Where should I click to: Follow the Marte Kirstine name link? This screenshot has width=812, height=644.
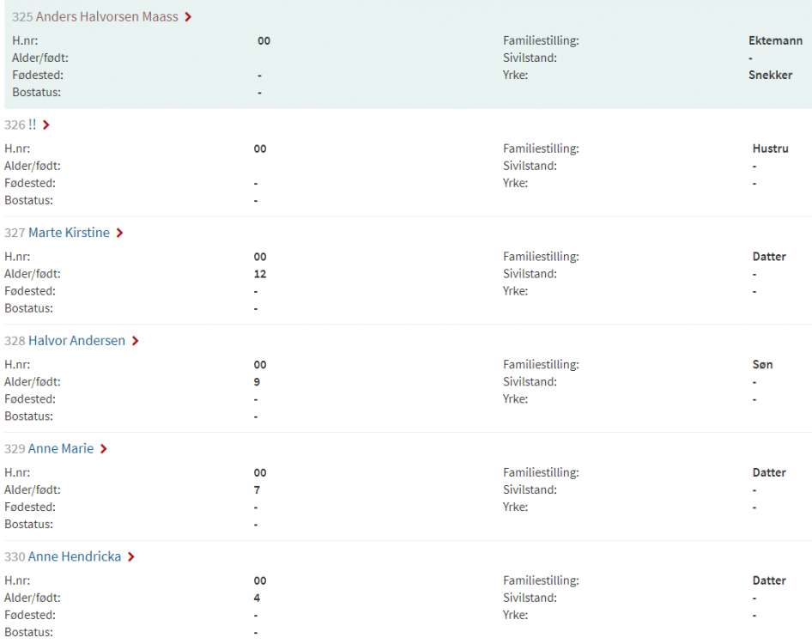click(69, 233)
